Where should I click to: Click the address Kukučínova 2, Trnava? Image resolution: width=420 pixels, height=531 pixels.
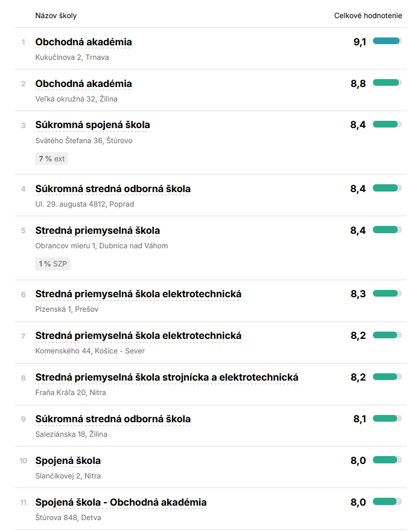point(69,57)
